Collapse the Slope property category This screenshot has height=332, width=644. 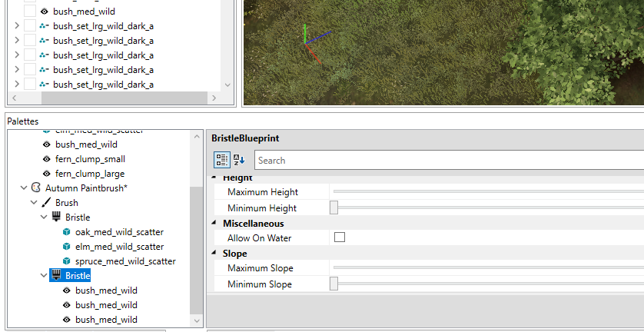coord(214,253)
